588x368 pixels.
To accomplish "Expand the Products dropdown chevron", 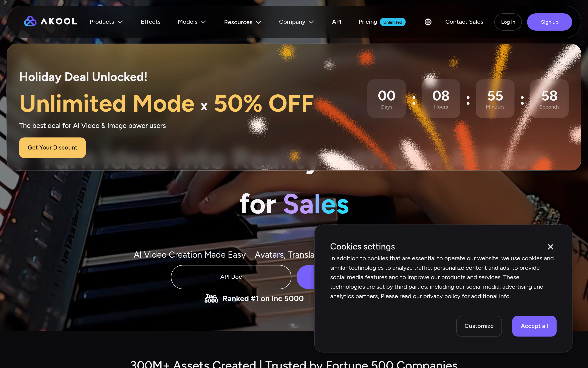I will pyautogui.click(x=120, y=22).
